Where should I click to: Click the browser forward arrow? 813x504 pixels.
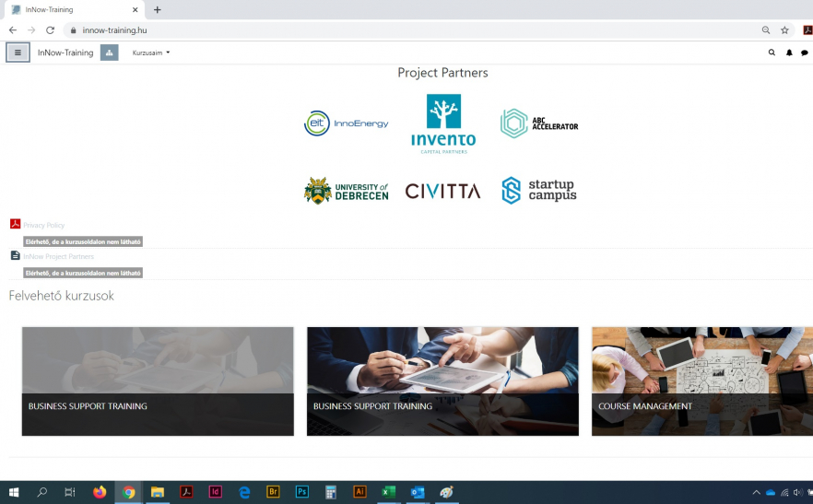pos(31,30)
